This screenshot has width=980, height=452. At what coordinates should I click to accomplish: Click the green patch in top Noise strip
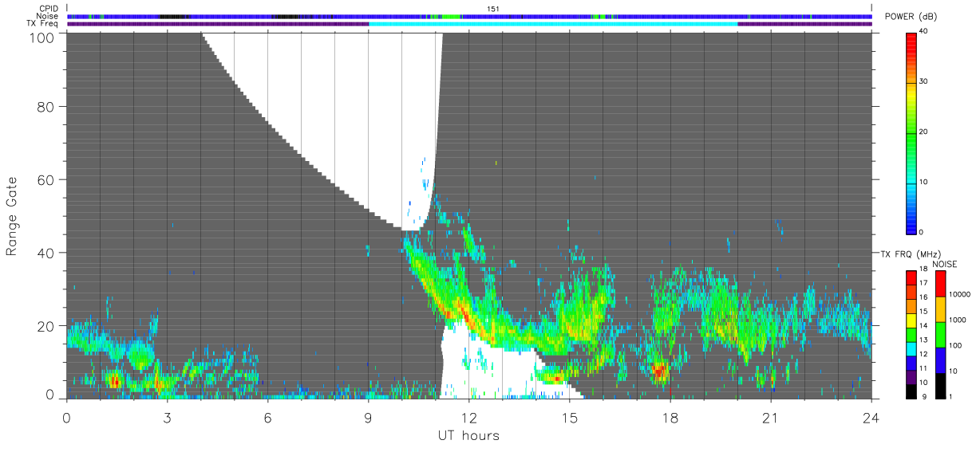coord(452,16)
